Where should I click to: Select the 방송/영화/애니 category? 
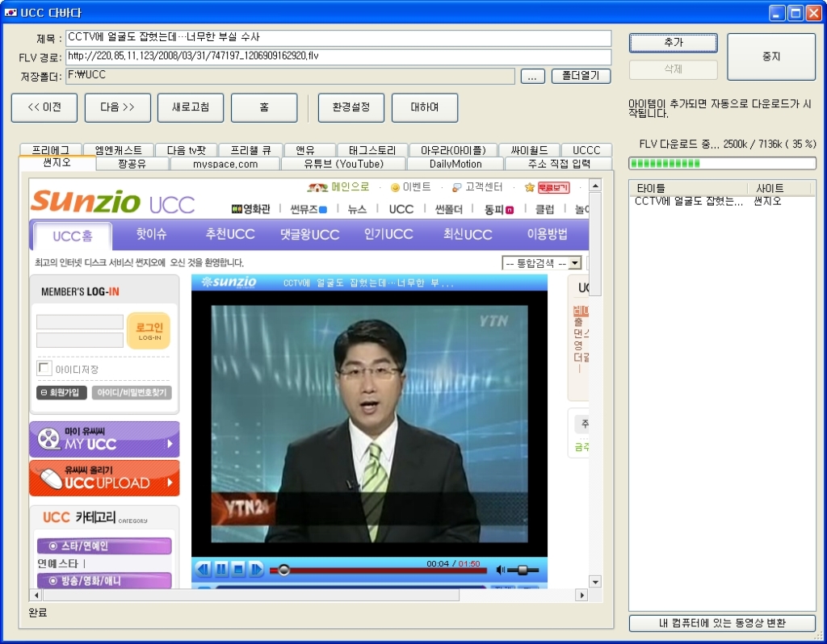[104, 581]
